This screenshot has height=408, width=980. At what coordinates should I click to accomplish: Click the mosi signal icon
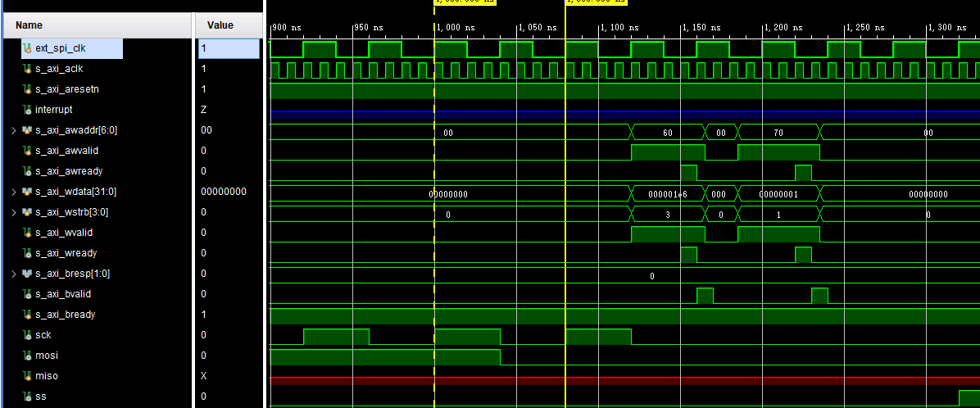27,356
